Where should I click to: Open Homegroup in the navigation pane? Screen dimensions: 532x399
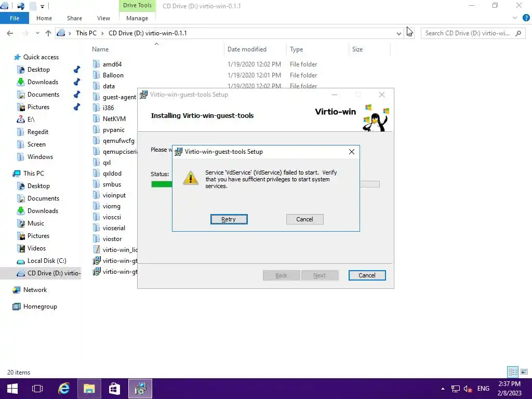click(40, 307)
